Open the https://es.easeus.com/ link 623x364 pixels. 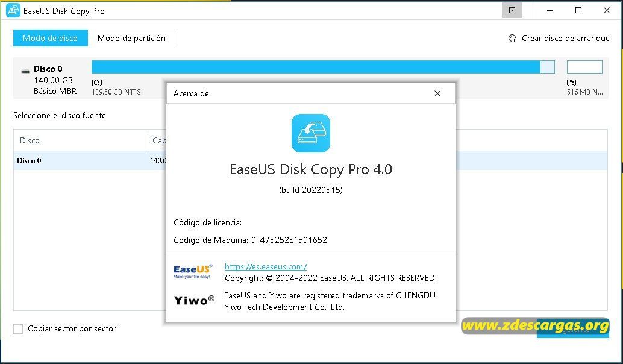[266, 266]
